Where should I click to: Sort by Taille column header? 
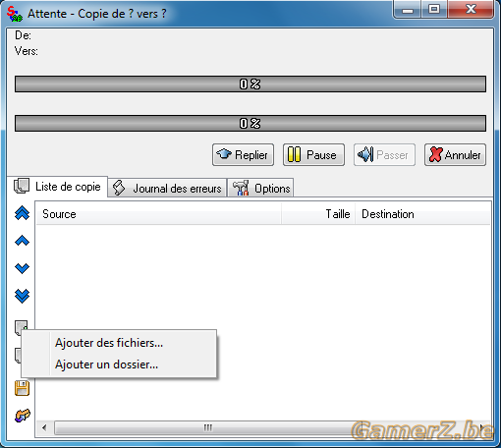pos(318,214)
